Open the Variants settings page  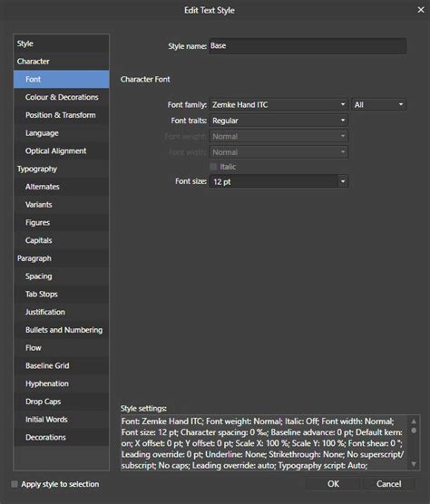pyautogui.click(x=61, y=205)
